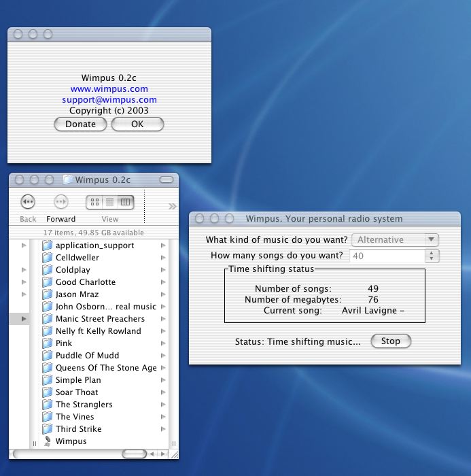Switch Finder to column view

[125, 202]
